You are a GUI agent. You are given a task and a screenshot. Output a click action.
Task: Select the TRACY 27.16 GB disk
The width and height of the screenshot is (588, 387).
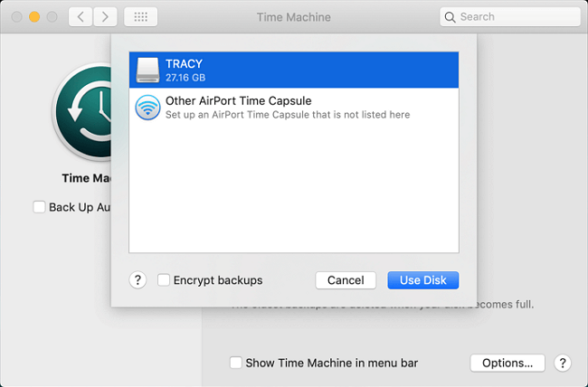pos(294,70)
